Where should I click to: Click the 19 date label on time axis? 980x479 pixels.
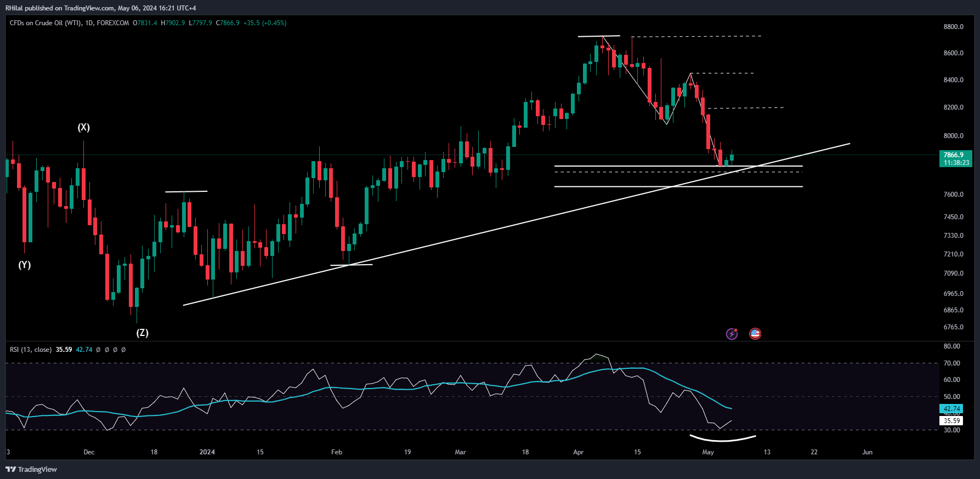[x=407, y=452]
